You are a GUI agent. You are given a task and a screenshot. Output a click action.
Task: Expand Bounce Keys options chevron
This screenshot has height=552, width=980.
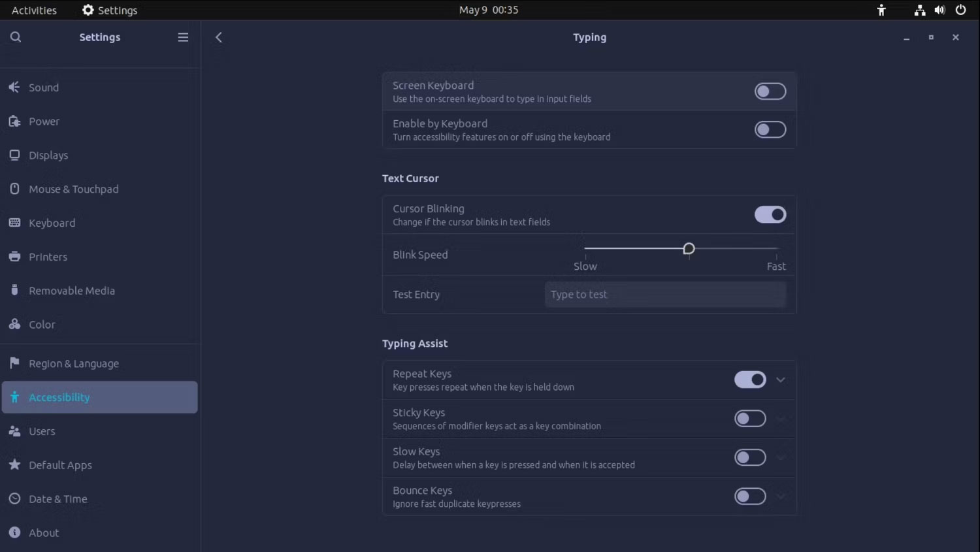click(780, 496)
